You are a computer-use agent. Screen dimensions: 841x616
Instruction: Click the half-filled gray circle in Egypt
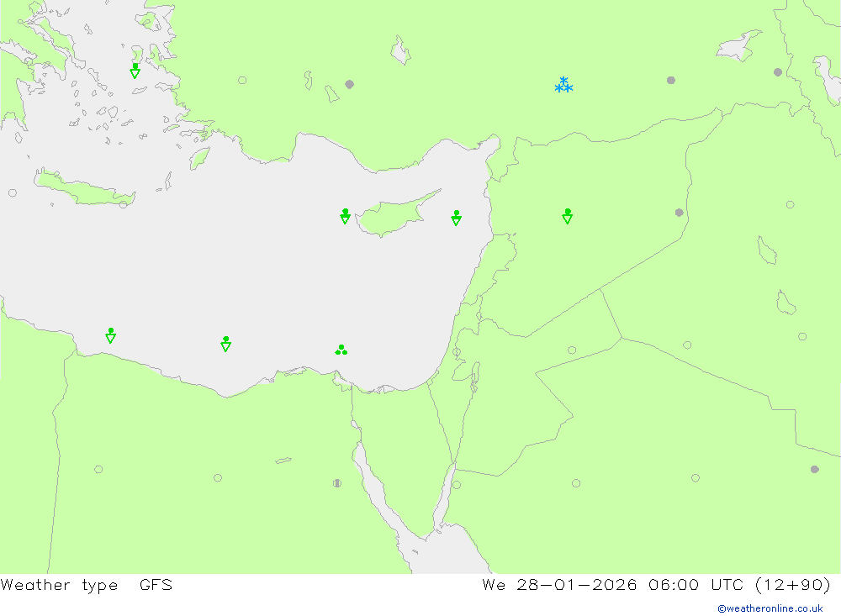[x=337, y=483]
